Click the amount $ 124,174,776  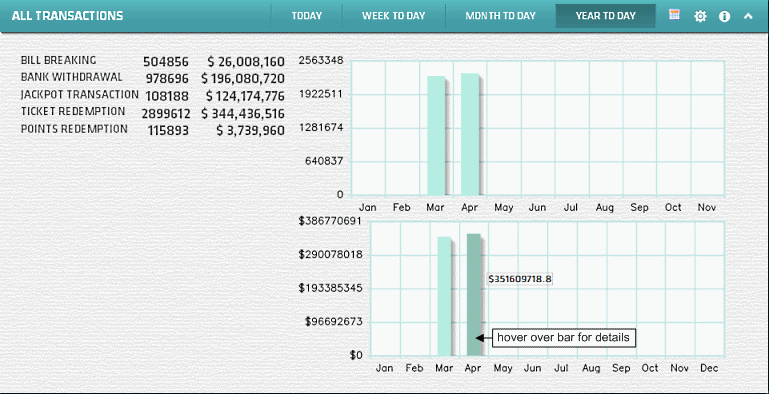[245, 96]
